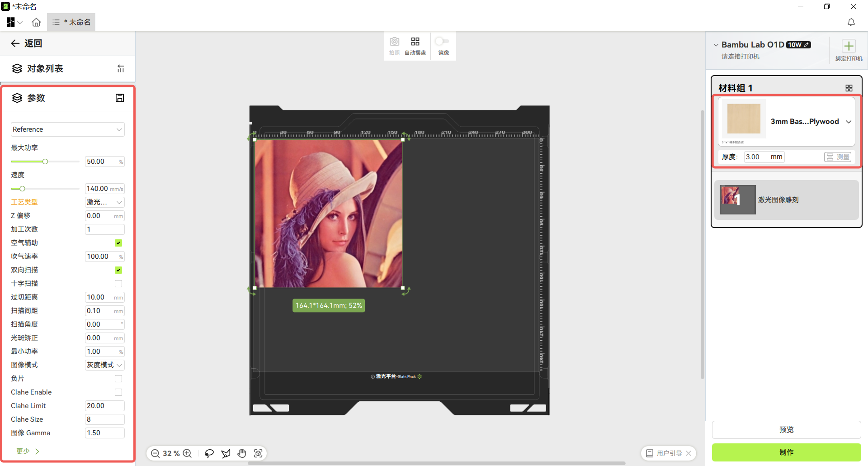Zoom out the canvas

[x=155, y=453]
